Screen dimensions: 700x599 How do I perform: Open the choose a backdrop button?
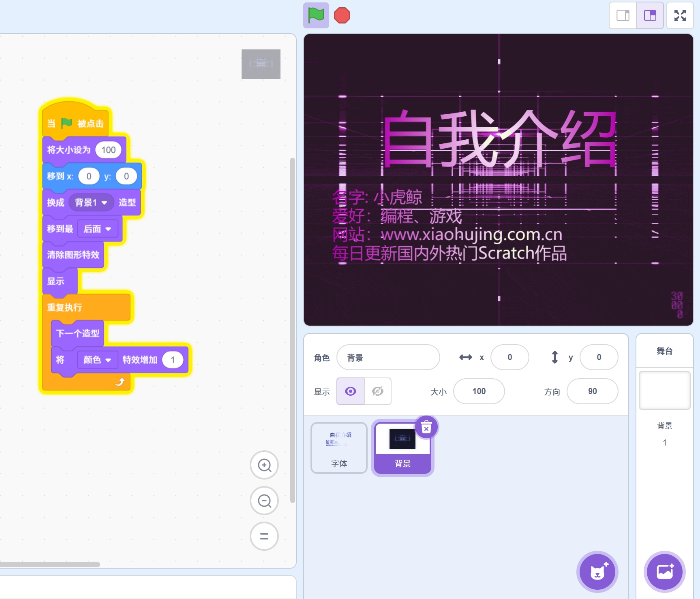(664, 572)
